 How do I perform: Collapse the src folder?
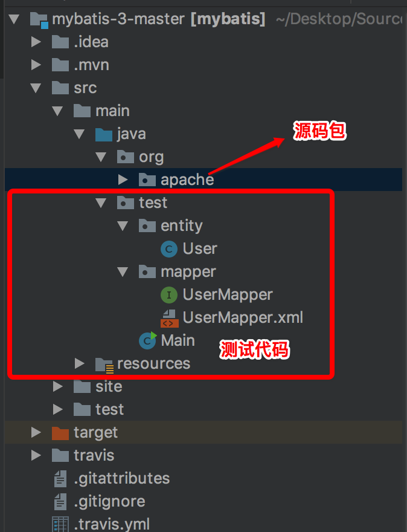pyautogui.click(x=36, y=88)
